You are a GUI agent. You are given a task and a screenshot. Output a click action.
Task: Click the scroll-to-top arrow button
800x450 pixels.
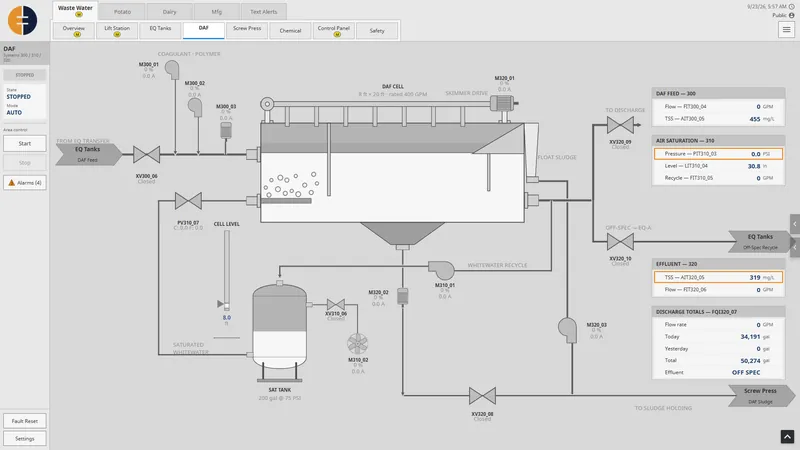click(787, 437)
